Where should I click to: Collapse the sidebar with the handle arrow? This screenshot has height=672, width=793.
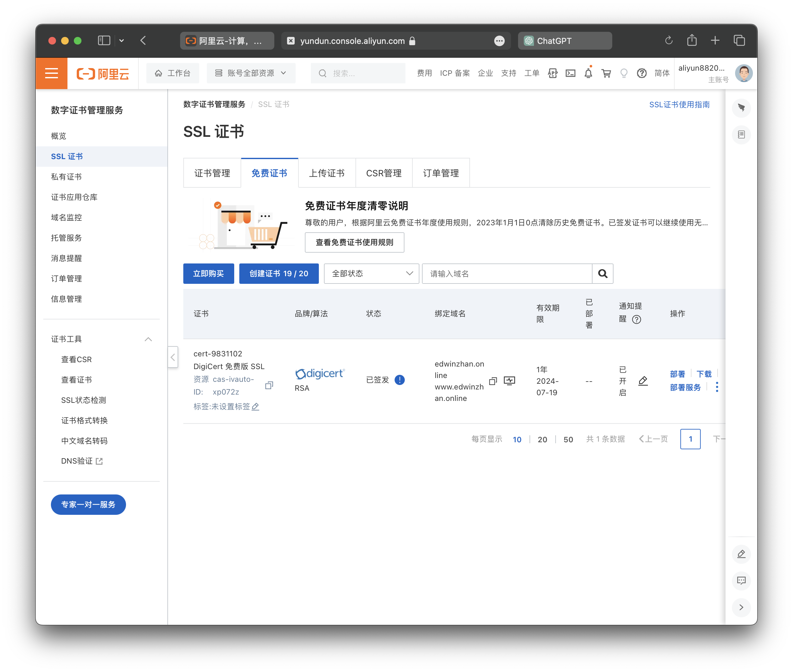(172, 357)
